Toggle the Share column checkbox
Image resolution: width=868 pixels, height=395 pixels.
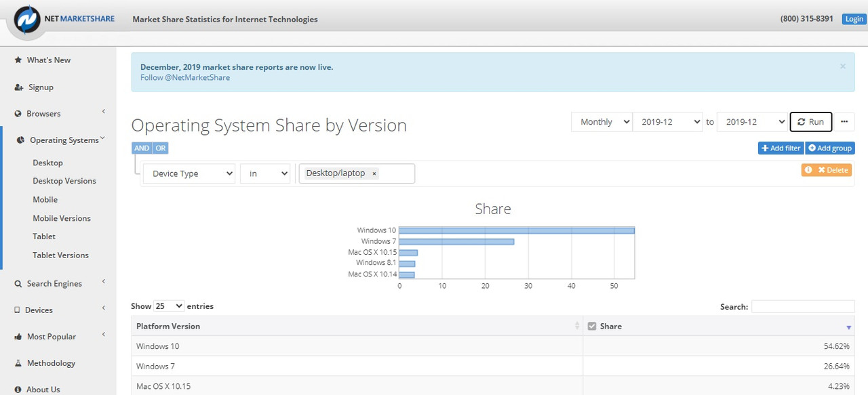(x=592, y=326)
